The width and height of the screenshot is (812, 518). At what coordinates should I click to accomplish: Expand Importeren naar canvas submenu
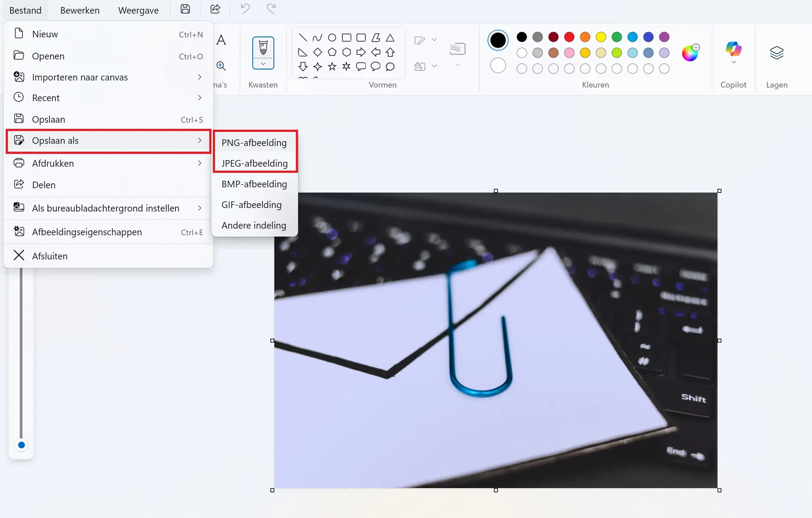click(108, 77)
